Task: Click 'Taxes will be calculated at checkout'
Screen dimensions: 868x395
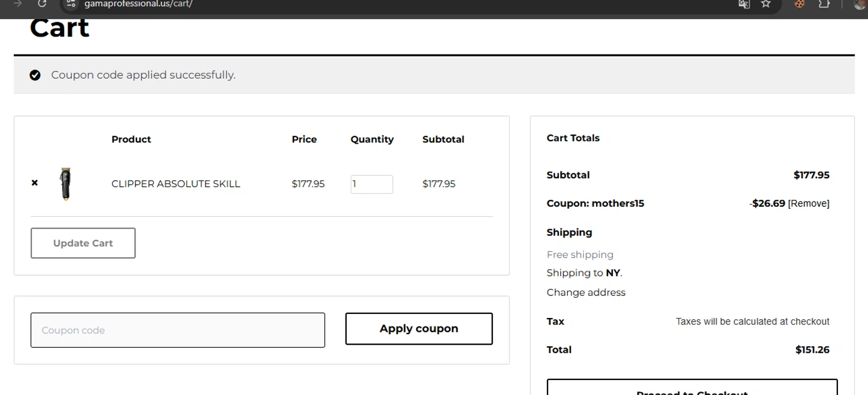Action: 753,321
